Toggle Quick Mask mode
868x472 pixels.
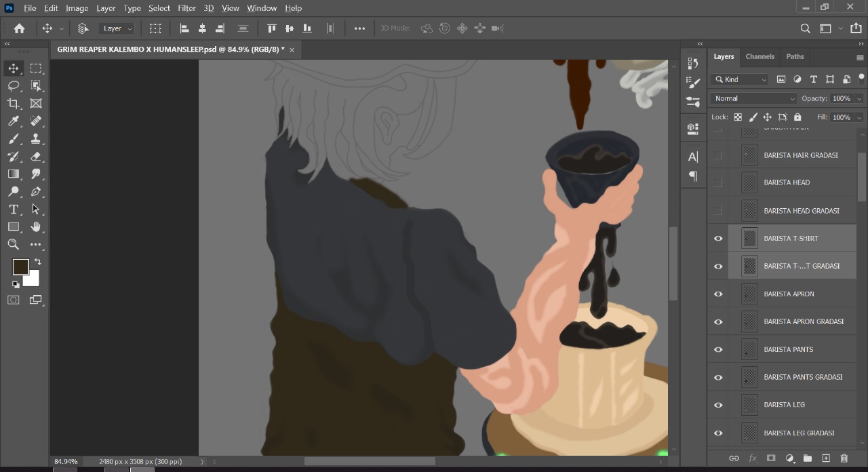[14, 300]
